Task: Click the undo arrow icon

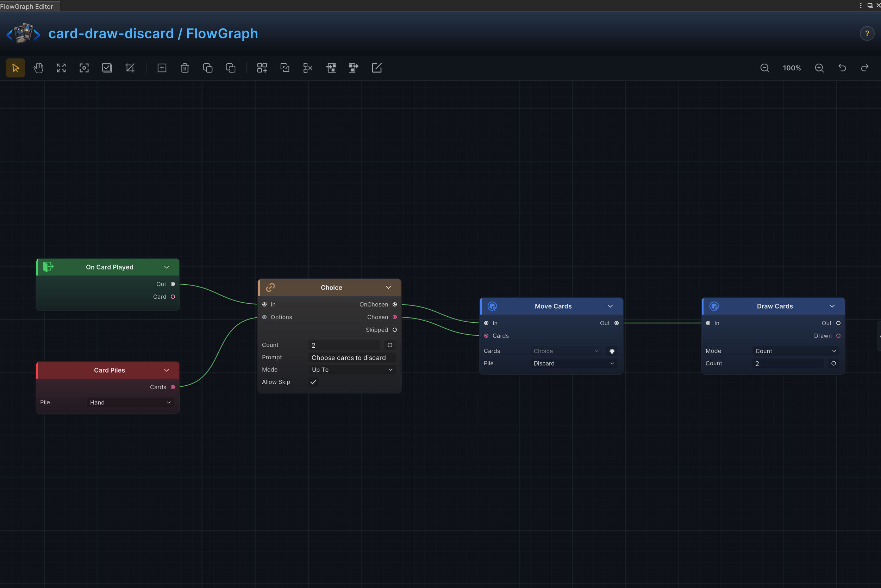Action: (x=842, y=68)
